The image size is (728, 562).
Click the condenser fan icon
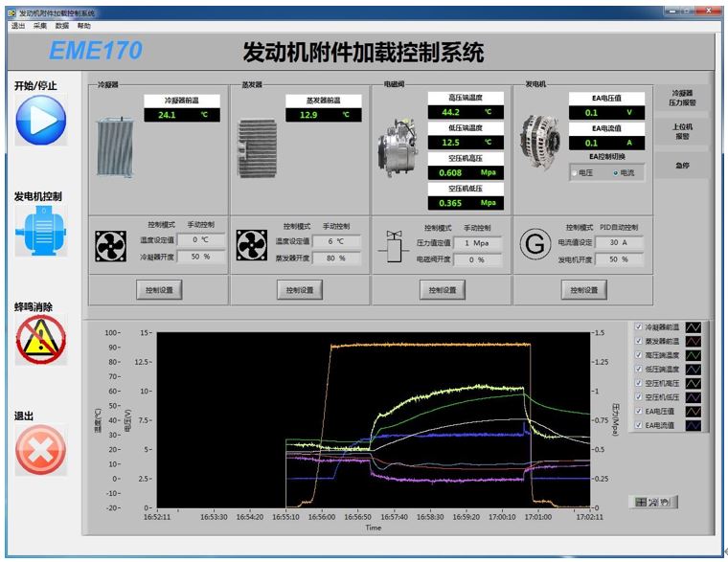[111, 246]
